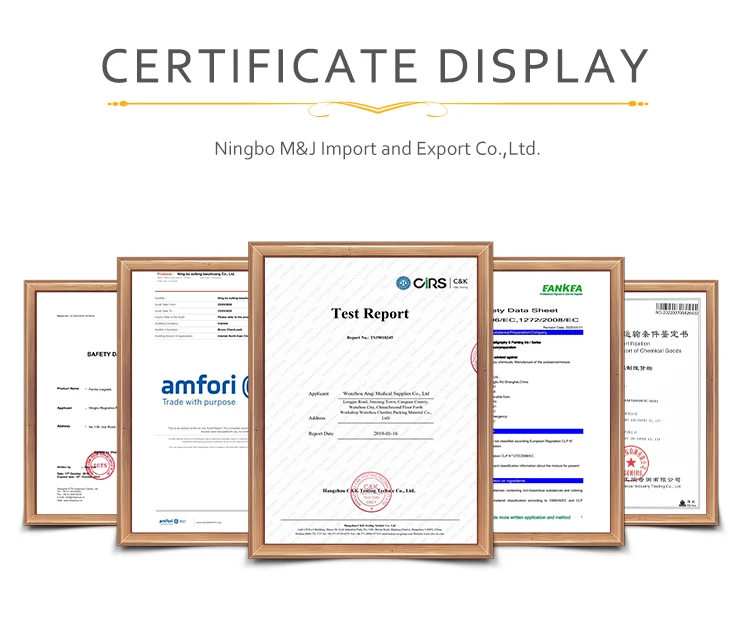Click the red C&K stamp seal
Screen dimensions: 750x628
coord(371,492)
